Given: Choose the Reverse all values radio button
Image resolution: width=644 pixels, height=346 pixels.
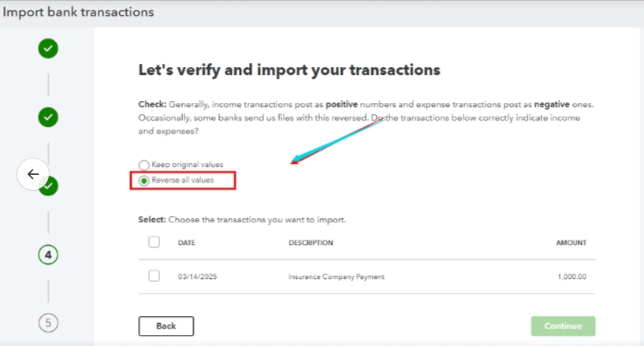Looking at the screenshot, I should (x=143, y=180).
